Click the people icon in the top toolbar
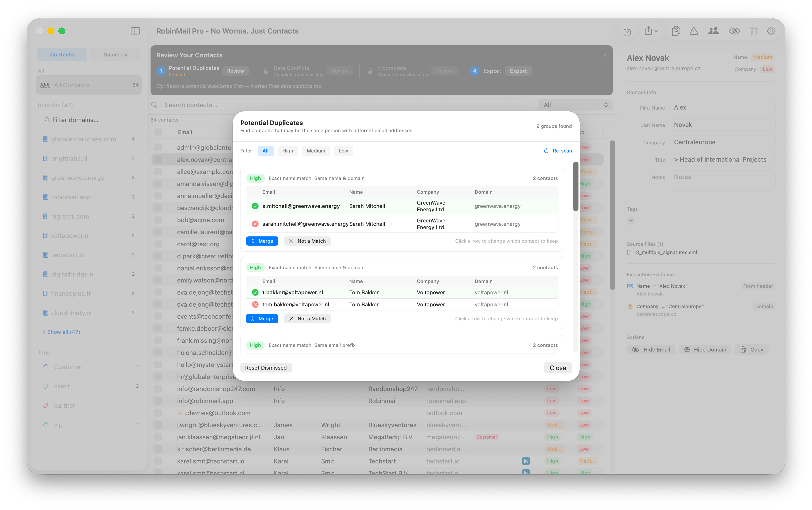Screen dimensions: 812x510 (714, 31)
